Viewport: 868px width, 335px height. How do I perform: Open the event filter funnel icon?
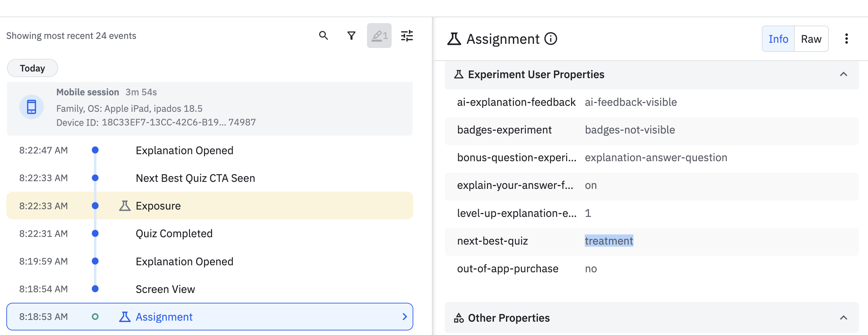(351, 36)
